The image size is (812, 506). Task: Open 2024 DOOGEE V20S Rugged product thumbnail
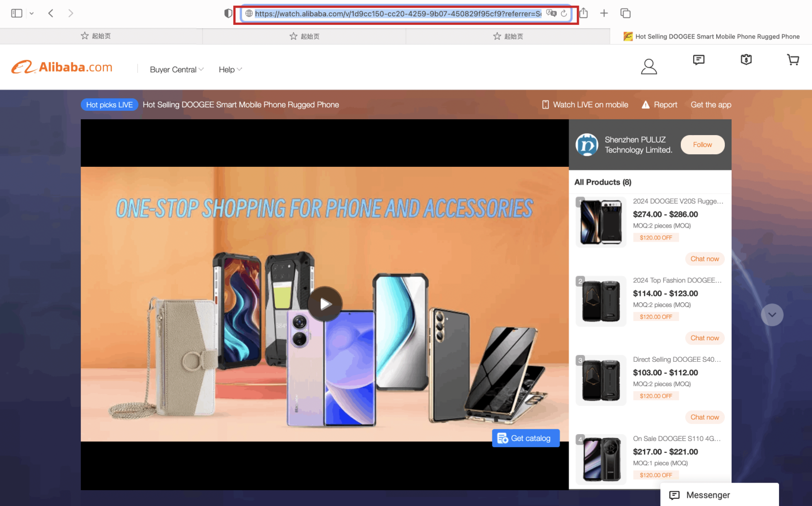point(601,222)
